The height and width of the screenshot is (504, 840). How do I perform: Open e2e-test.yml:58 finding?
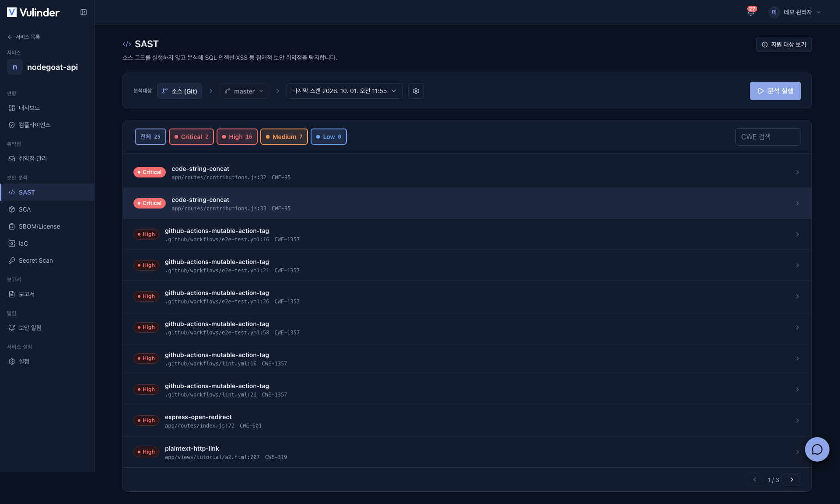[467, 327]
